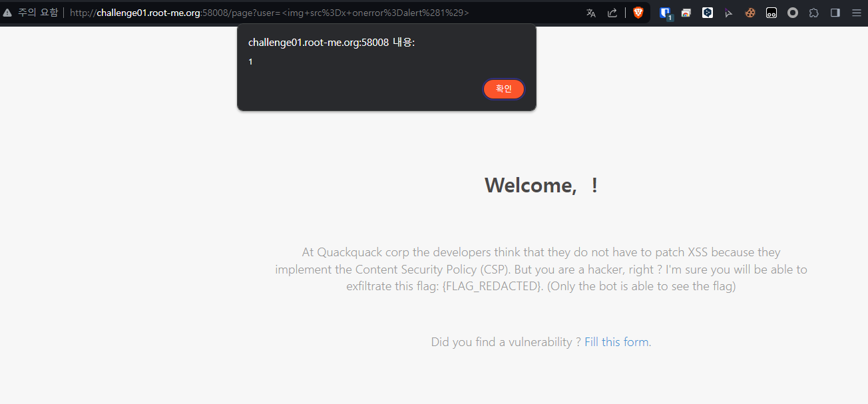Confirm the alert with 확인 button
The width and height of the screenshot is (868, 404).
[x=504, y=89]
